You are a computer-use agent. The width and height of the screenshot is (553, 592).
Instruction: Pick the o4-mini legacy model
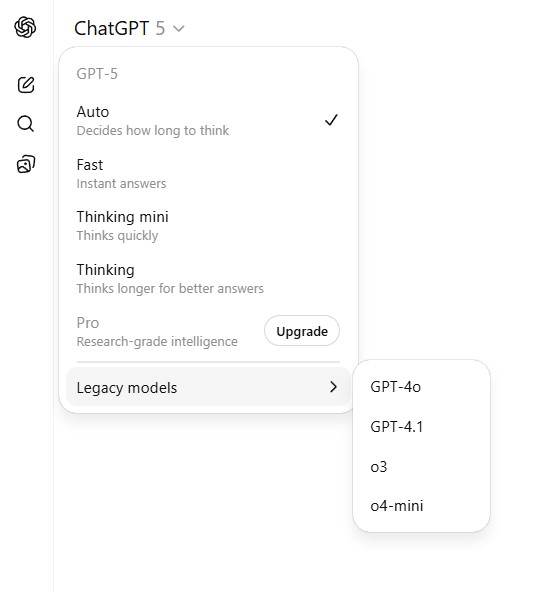click(x=421, y=506)
